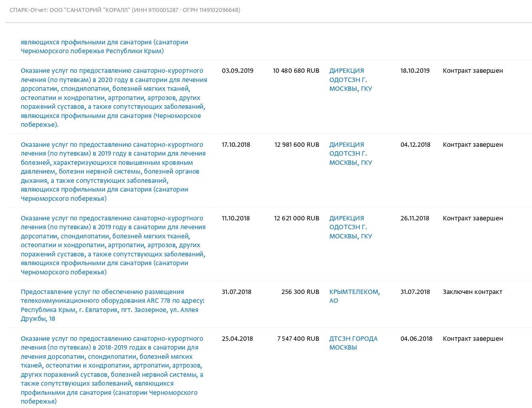Click the 256 300 RUB amount
This screenshot has height=408, width=532.
pyautogui.click(x=300, y=292)
